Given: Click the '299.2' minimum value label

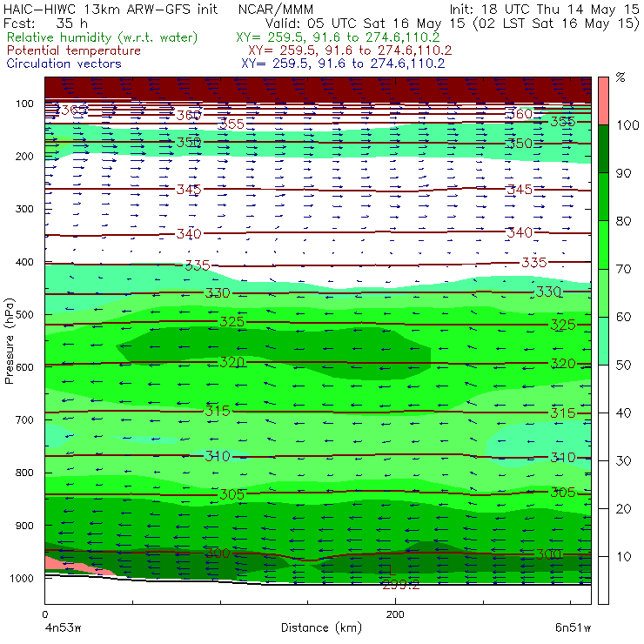Looking at the screenshot, I should 401,585.
